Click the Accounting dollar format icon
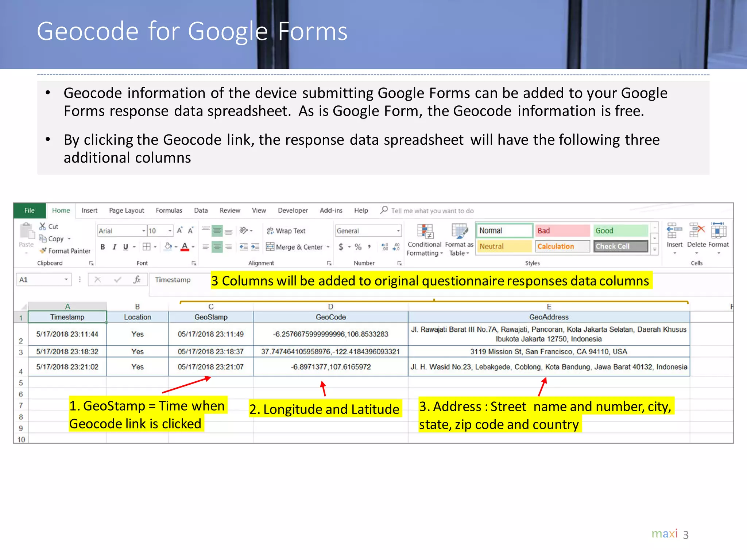 341,247
